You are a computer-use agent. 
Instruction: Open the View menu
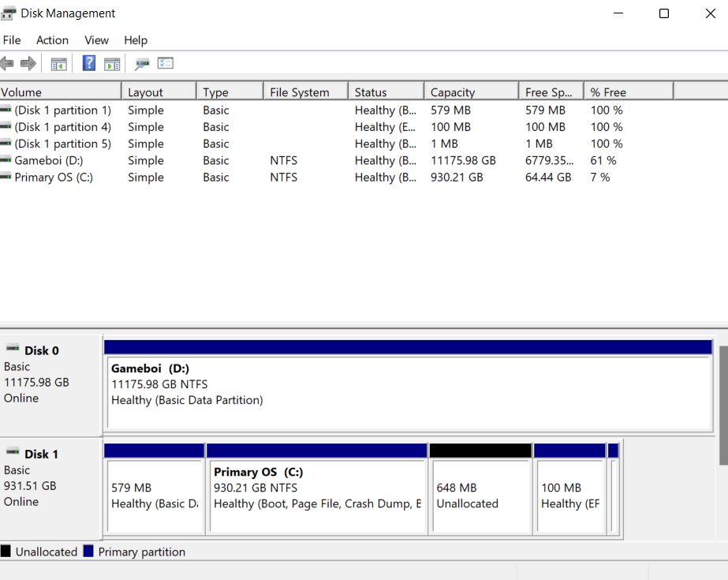pos(96,40)
